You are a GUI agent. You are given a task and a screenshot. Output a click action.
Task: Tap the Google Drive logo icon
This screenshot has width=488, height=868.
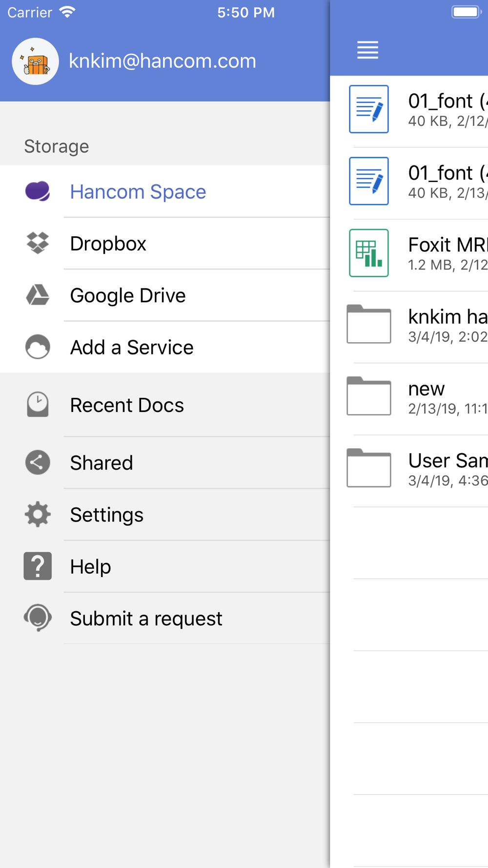pyautogui.click(x=38, y=295)
